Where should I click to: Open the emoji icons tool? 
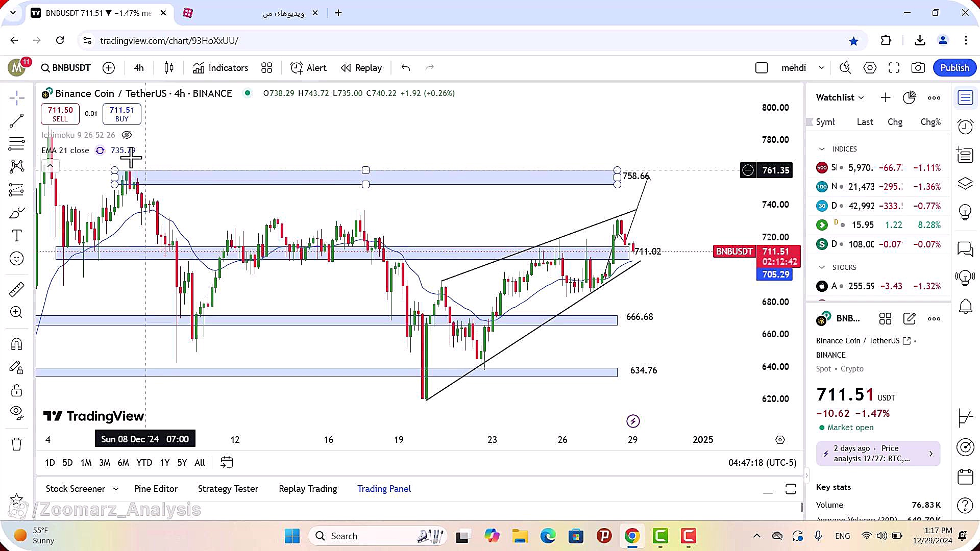16,259
